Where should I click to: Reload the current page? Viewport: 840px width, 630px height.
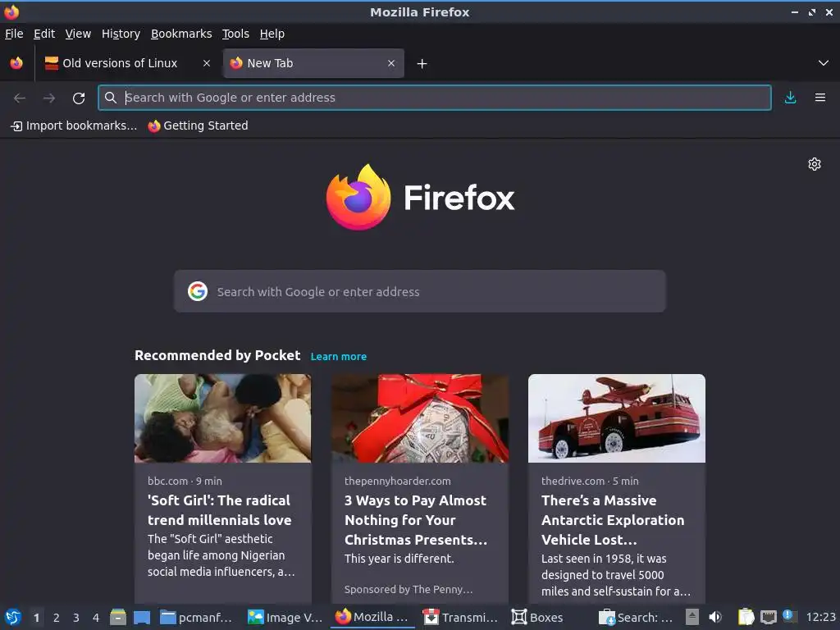[x=79, y=98]
